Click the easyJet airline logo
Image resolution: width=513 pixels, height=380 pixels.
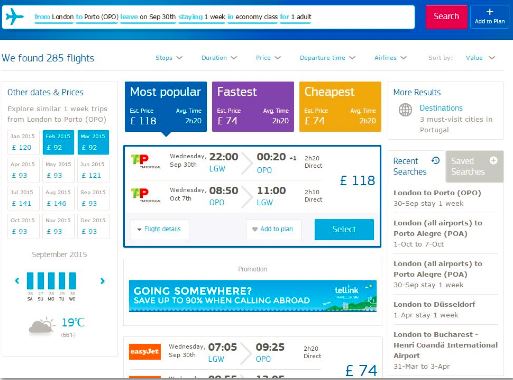point(145,352)
